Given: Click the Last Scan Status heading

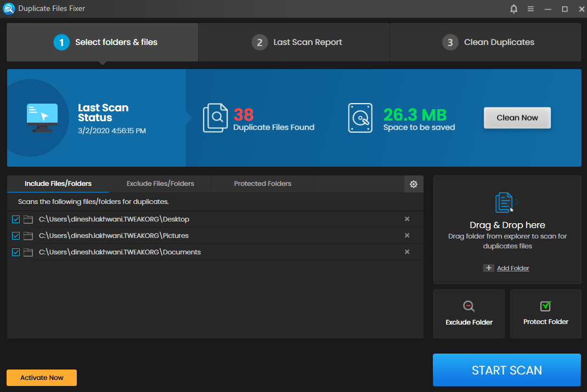Looking at the screenshot, I should [x=103, y=112].
